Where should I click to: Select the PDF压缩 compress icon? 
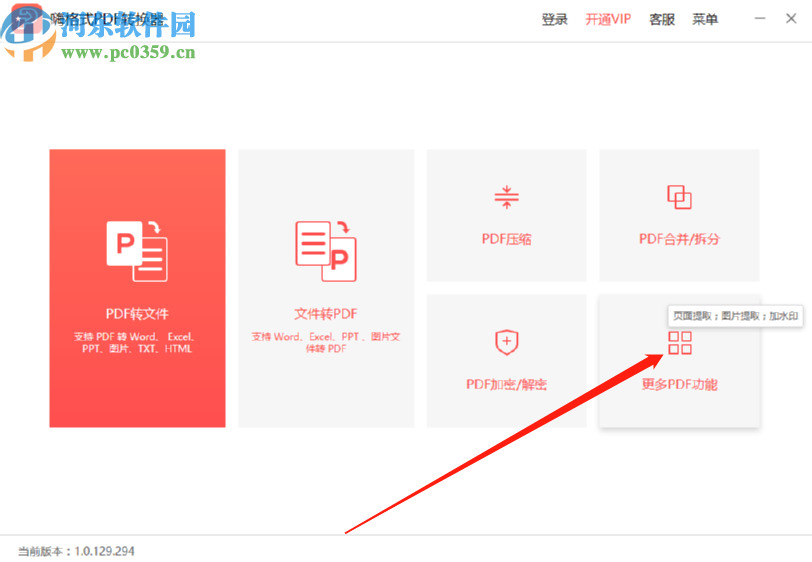(x=506, y=197)
